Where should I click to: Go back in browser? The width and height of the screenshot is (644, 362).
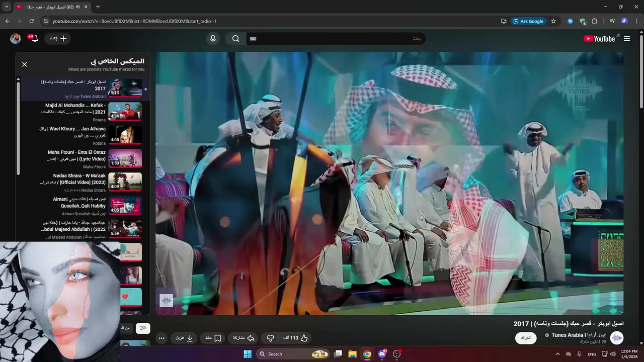tap(7, 21)
